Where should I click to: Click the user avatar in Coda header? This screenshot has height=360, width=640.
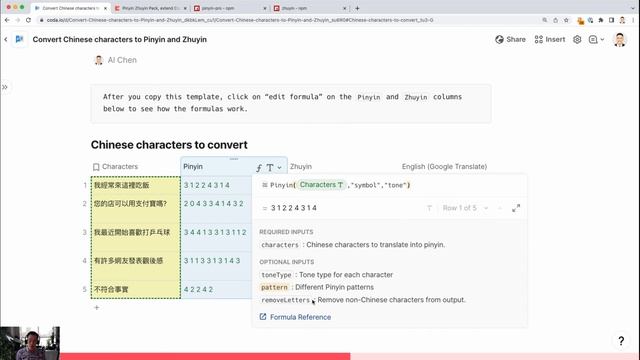tap(620, 40)
